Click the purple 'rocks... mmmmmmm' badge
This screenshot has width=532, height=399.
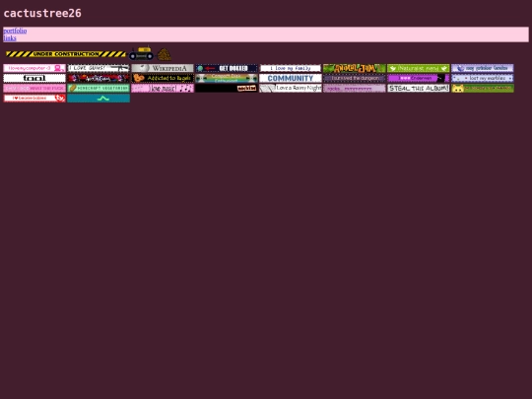click(x=355, y=89)
